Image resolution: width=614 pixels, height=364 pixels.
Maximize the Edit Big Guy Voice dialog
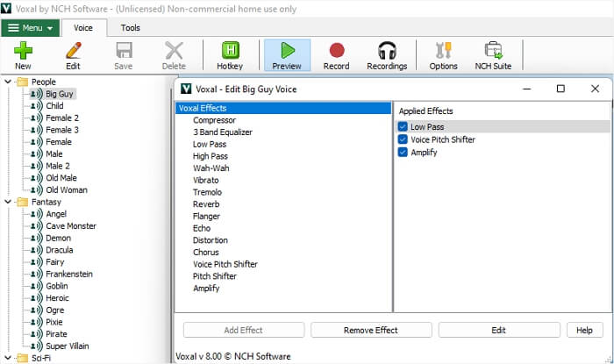(x=560, y=89)
